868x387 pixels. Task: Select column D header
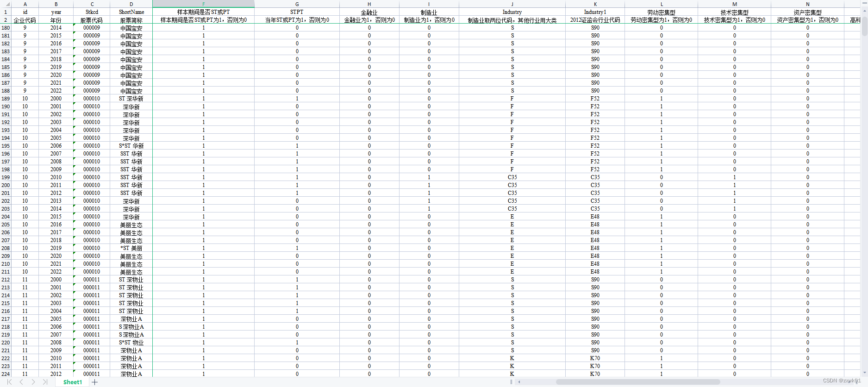click(131, 4)
